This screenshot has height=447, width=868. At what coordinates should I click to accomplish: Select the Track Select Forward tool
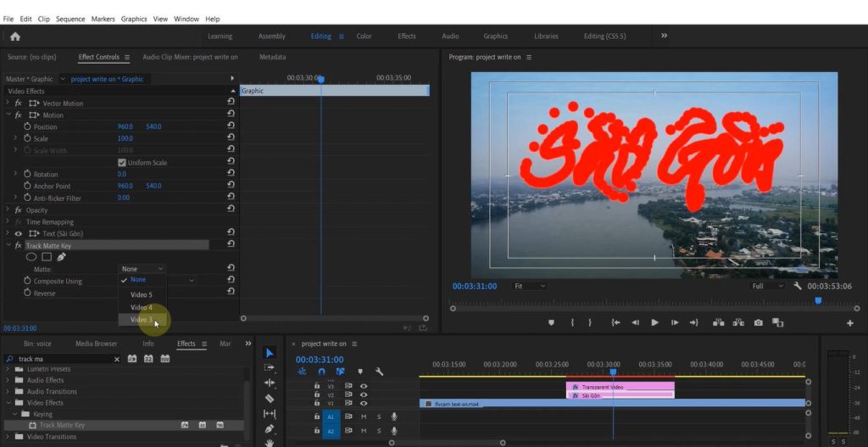[270, 367]
